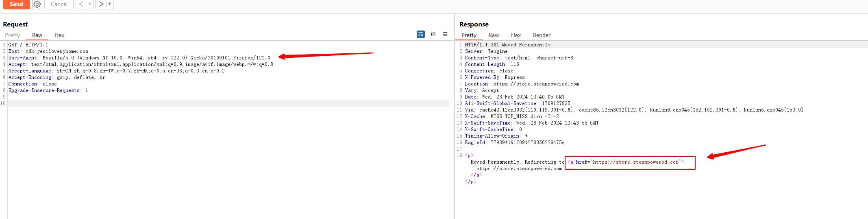Select the Pretty tab in the Response panel

click(x=469, y=35)
